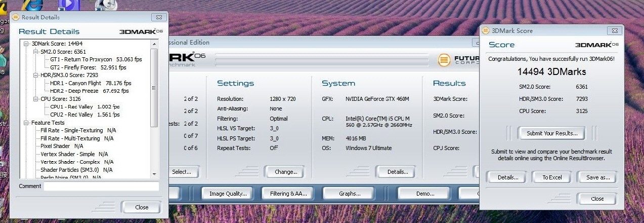Select the HDR2 - Deep Freeze row
The width and height of the screenshot is (644, 223).
point(89,91)
